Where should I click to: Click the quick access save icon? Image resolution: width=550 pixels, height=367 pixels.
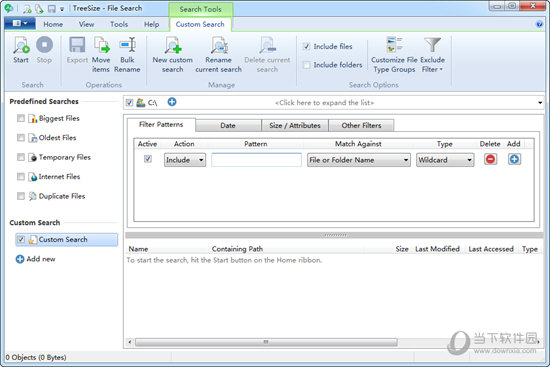52,9
